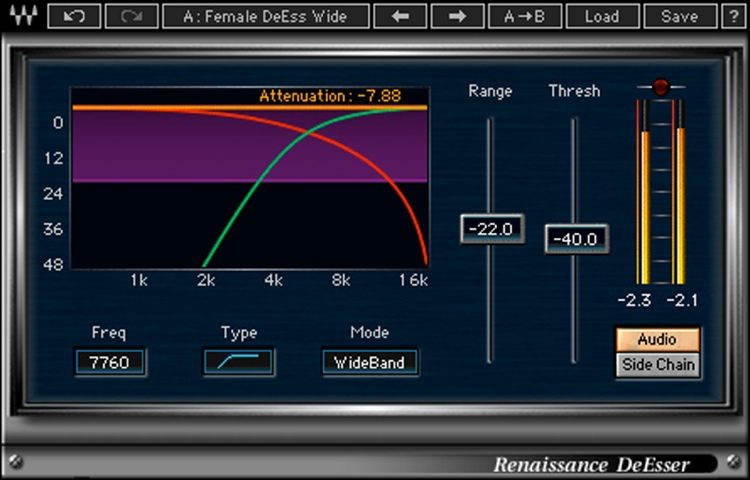Select Side Chain monitoring mode
Image resolution: width=750 pixels, height=480 pixels.
click(x=658, y=365)
